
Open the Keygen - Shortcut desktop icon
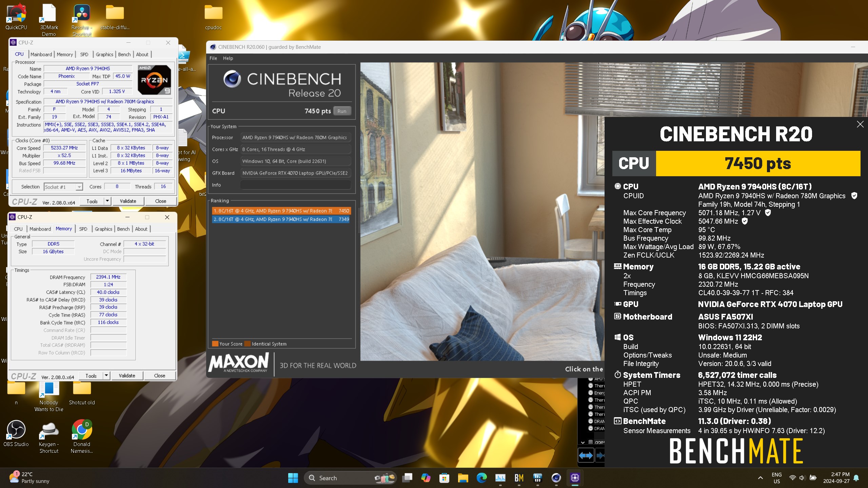49,436
